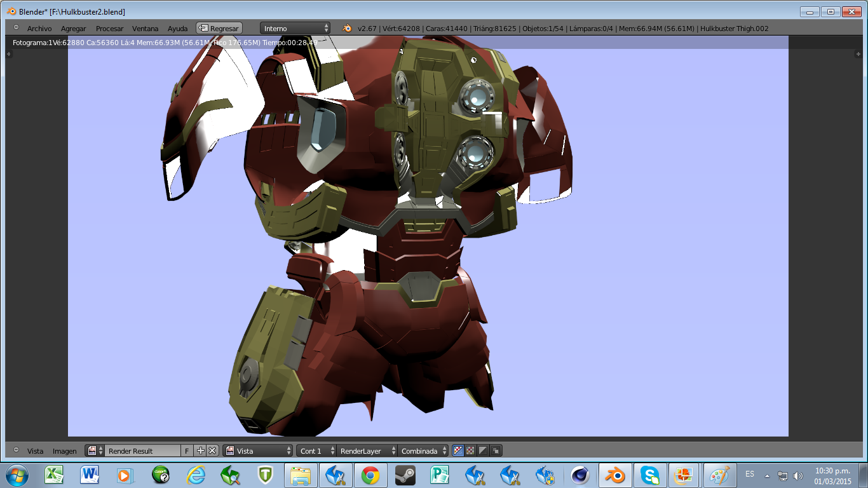Browse images with the image datablock icon
This screenshot has height=488, width=868.
pos(95,451)
